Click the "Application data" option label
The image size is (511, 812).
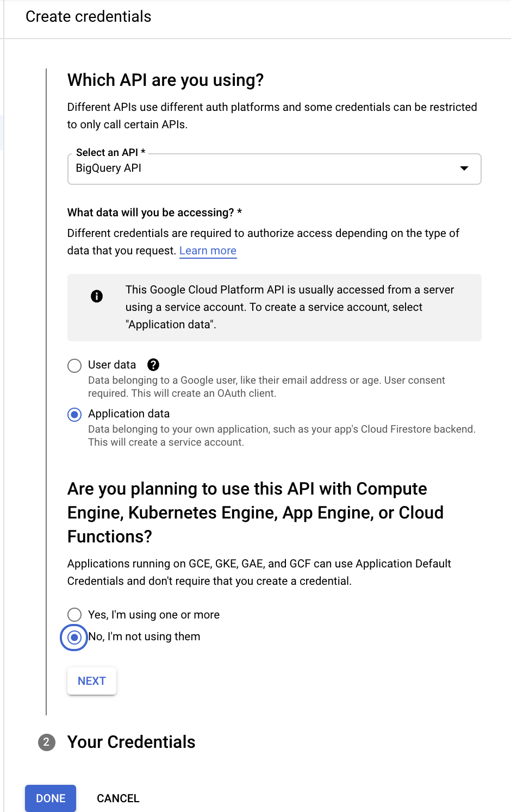(129, 414)
